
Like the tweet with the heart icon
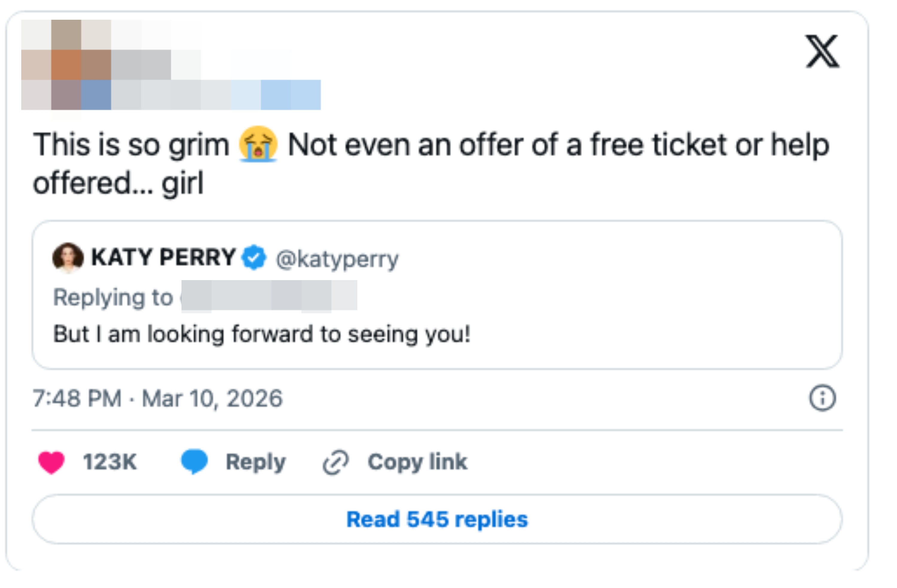[x=52, y=462]
